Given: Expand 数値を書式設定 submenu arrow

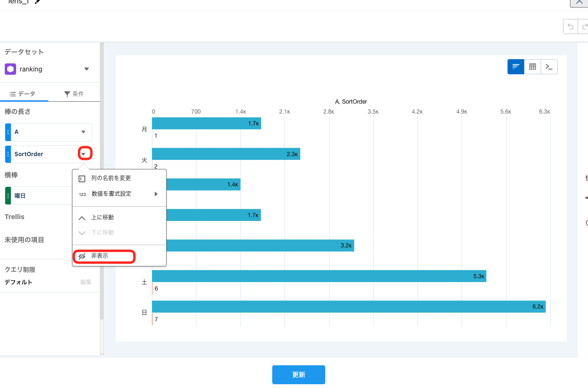Looking at the screenshot, I should coord(156,194).
